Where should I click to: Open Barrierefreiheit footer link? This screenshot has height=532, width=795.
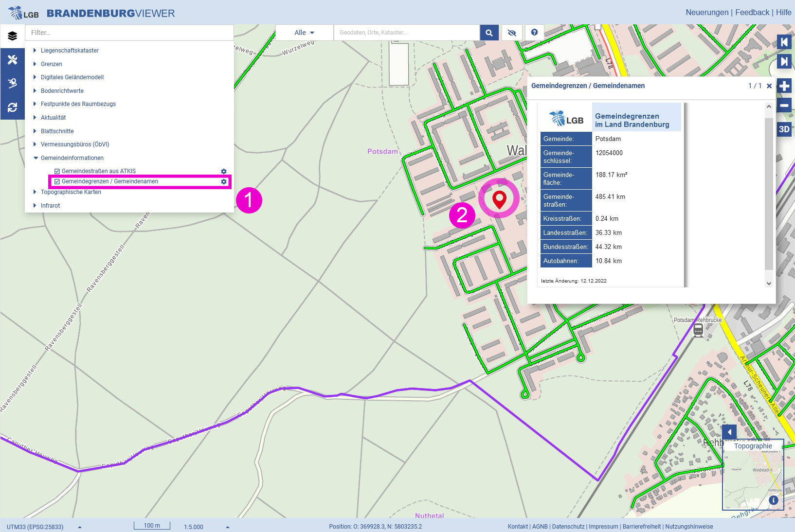click(642, 527)
